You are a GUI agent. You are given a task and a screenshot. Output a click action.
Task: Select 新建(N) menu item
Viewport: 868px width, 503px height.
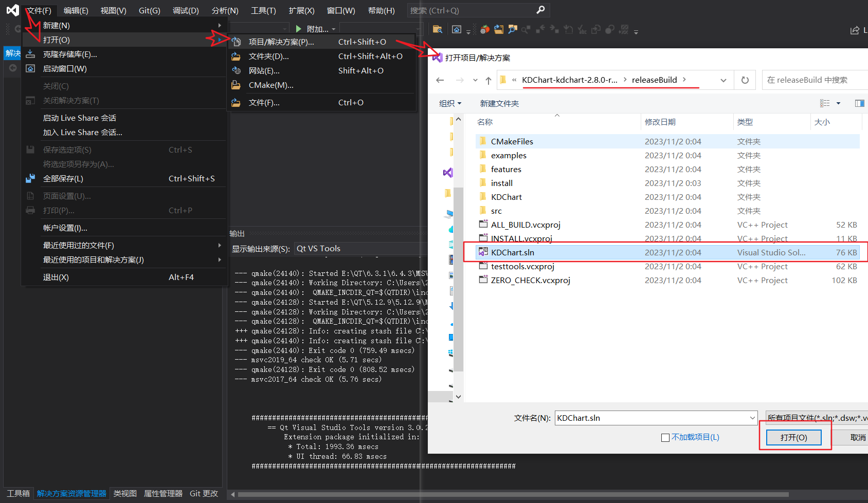[124, 26]
